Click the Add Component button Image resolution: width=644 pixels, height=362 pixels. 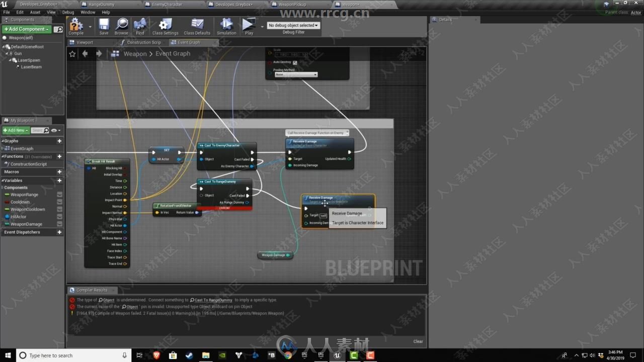[x=27, y=29]
